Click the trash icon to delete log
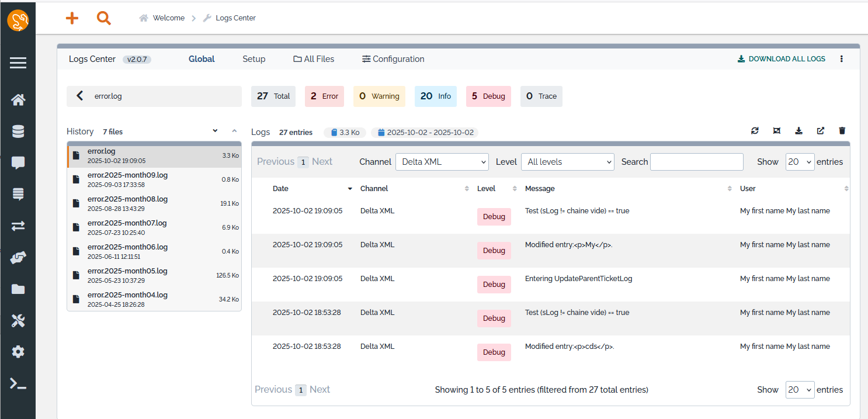 pos(842,131)
